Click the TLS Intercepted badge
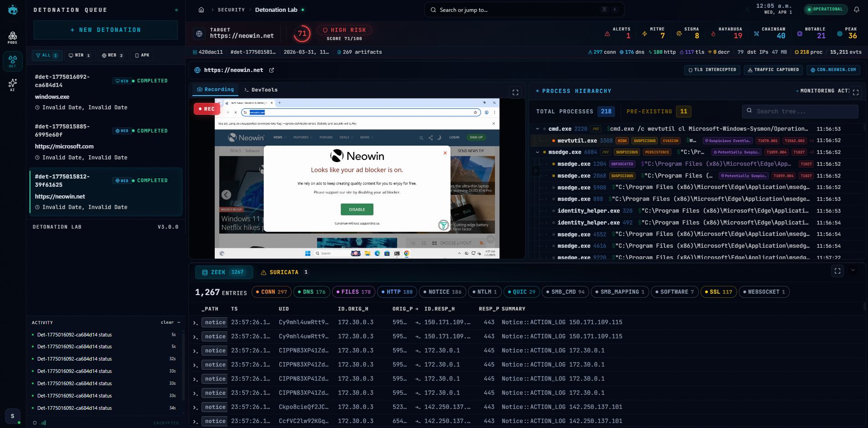This screenshot has width=868, height=428. (712, 70)
